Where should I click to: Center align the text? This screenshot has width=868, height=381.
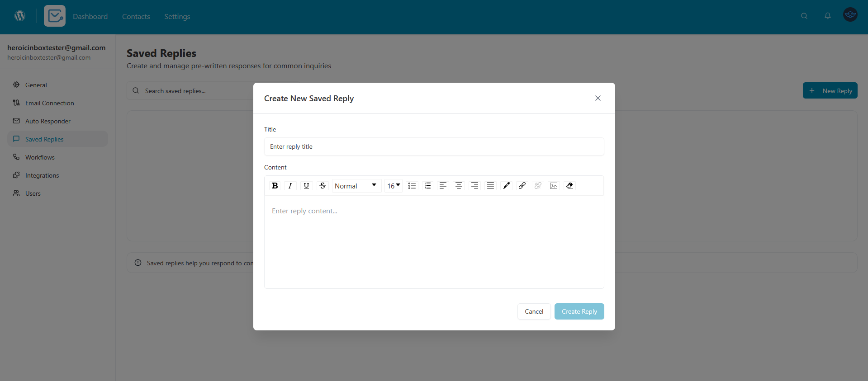[459, 186]
